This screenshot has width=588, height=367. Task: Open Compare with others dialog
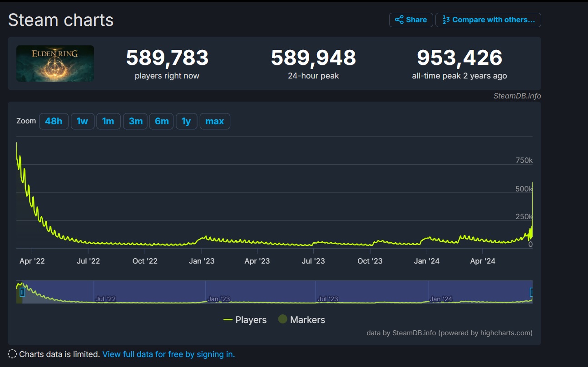click(488, 20)
